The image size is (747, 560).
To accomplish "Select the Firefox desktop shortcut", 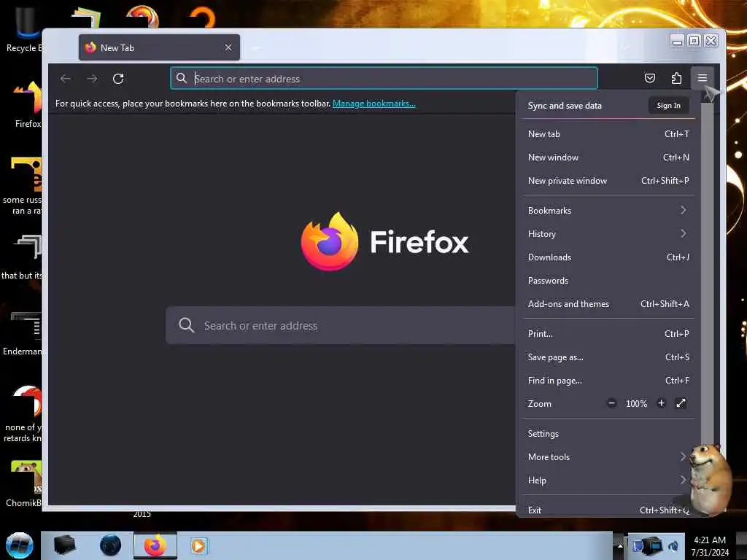I will pos(28,105).
